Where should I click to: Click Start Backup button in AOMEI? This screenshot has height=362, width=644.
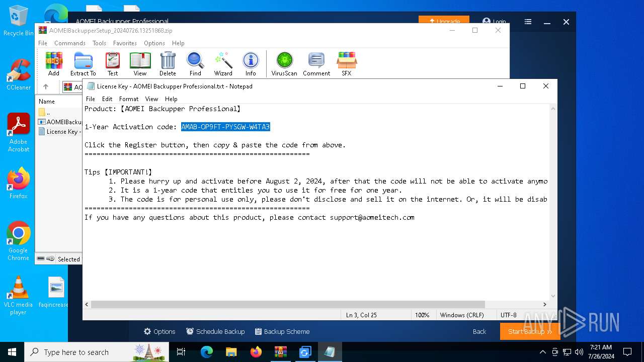[530, 331]
